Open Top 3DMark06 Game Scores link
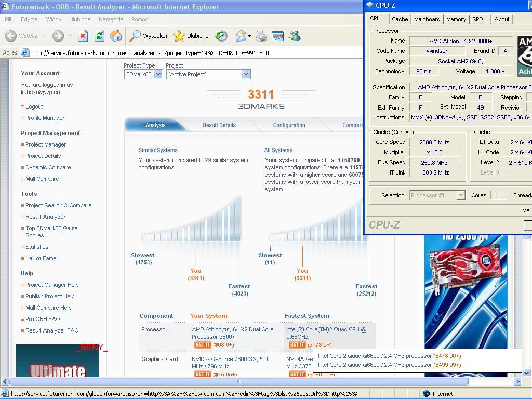 click(51, 232)
